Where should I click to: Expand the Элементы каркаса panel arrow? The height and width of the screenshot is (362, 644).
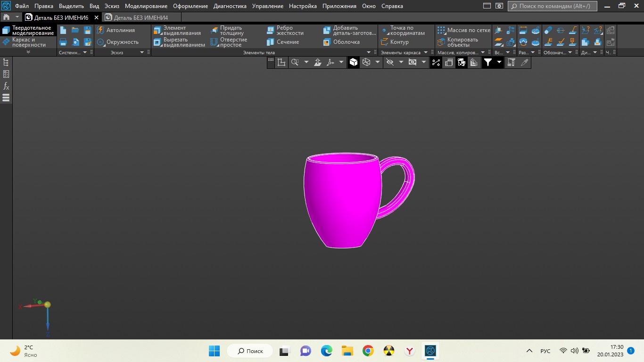point(425,52)
